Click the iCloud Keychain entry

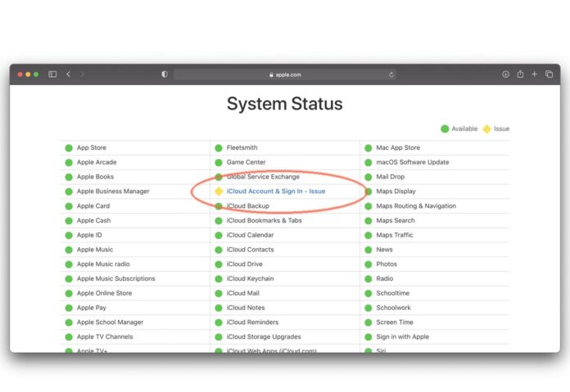[x=250, y=278]
